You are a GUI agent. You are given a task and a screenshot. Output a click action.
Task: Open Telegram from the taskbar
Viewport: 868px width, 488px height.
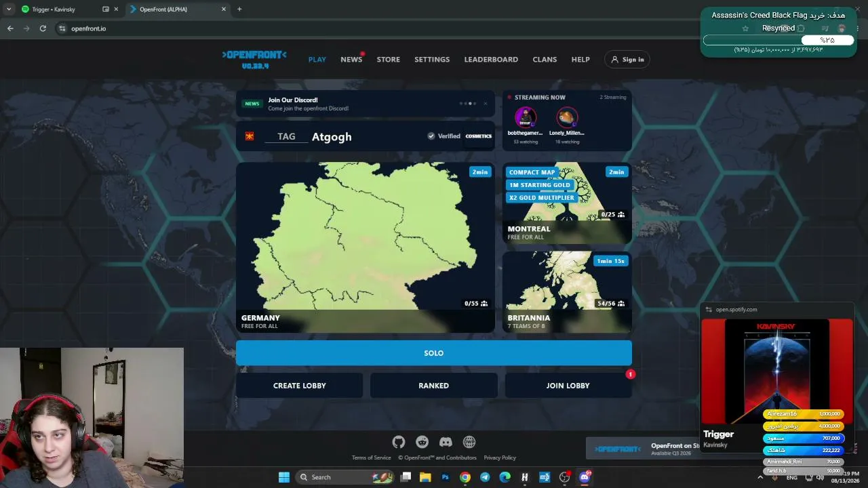point(485,477)
